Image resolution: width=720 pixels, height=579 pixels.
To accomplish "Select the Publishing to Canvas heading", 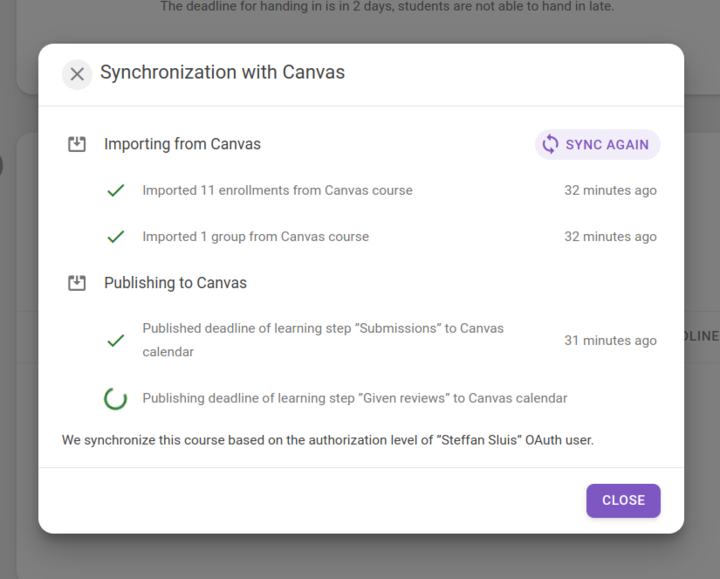I will coord(175,283).
